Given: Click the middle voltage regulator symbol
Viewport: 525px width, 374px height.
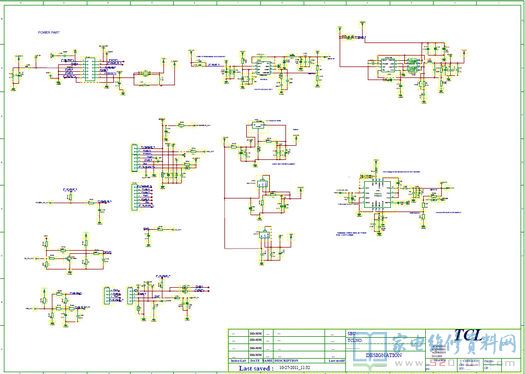Looking at the screenshot, I should click(262, 184).
